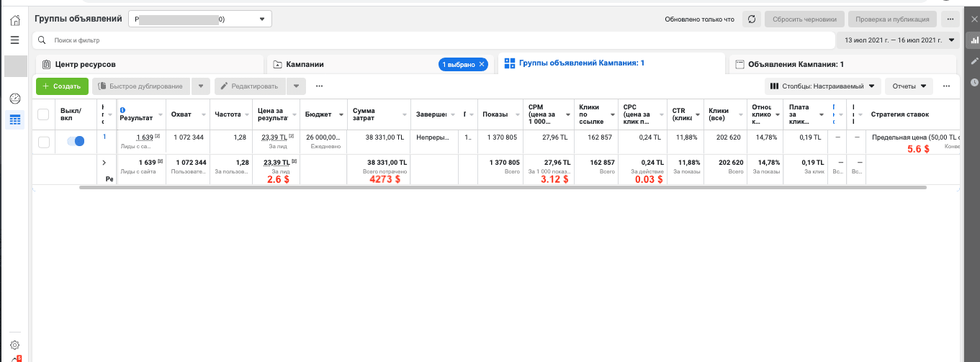Open the "Плата за клик" column arrow
This screenshot has width=980, height=362.
tap(820, 114)
